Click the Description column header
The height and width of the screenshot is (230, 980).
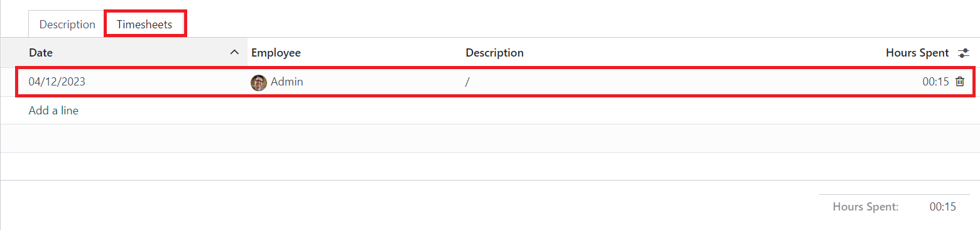tap(494, 53)
